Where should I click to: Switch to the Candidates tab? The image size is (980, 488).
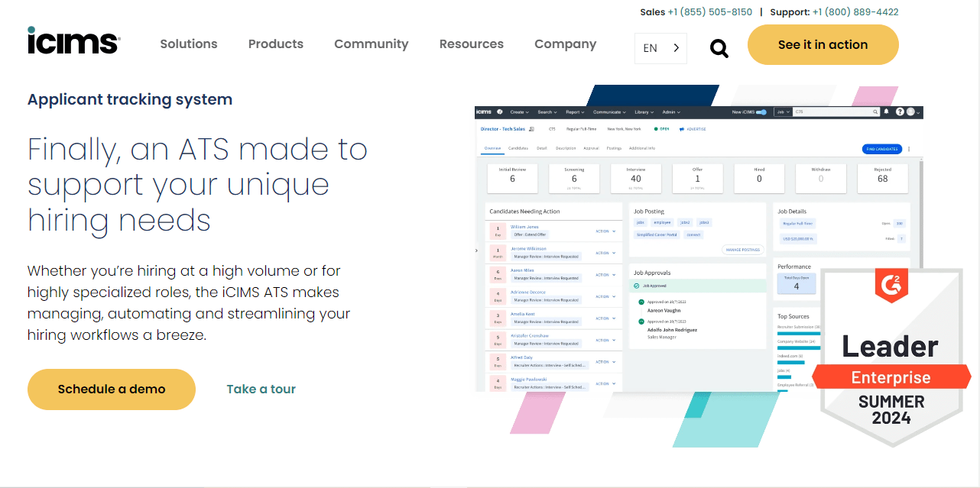518,148
